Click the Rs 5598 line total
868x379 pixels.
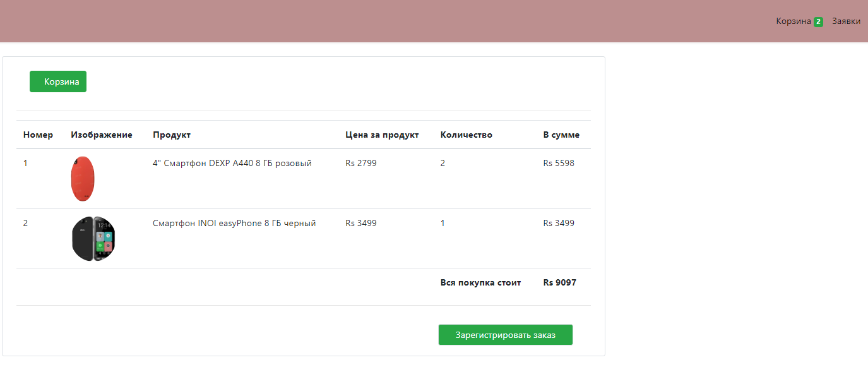[x=559, y=163]
